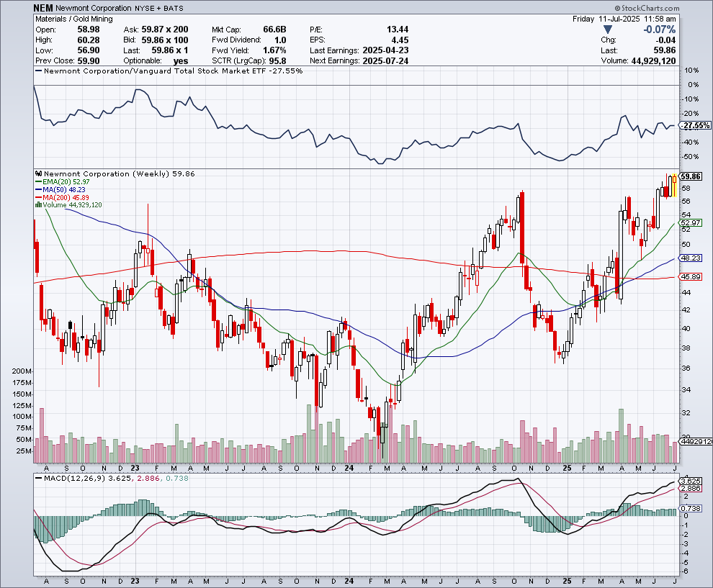Click the yellow-highlighted latest weekly candle
Viewport: 713px width, 588px height.
point(674,184)
